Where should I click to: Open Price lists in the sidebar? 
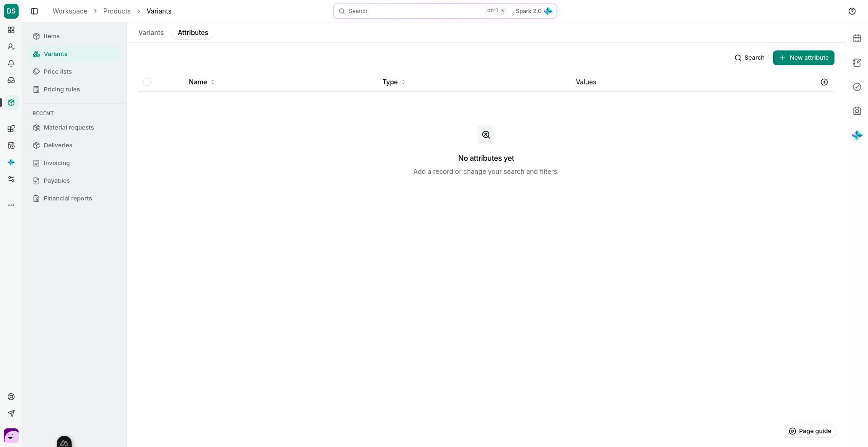click(x=74, y=72)
